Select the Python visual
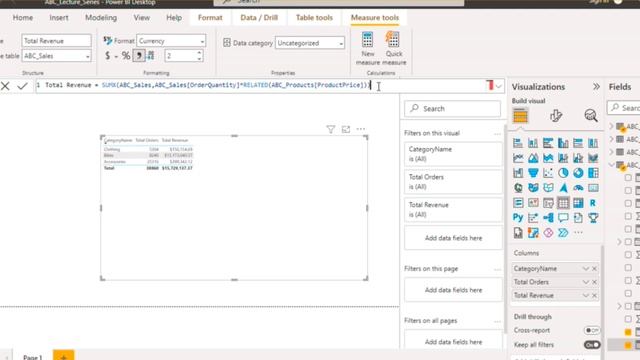Image resolution: width=640 pixels, height=360 pixels. [x=518, y=218]
